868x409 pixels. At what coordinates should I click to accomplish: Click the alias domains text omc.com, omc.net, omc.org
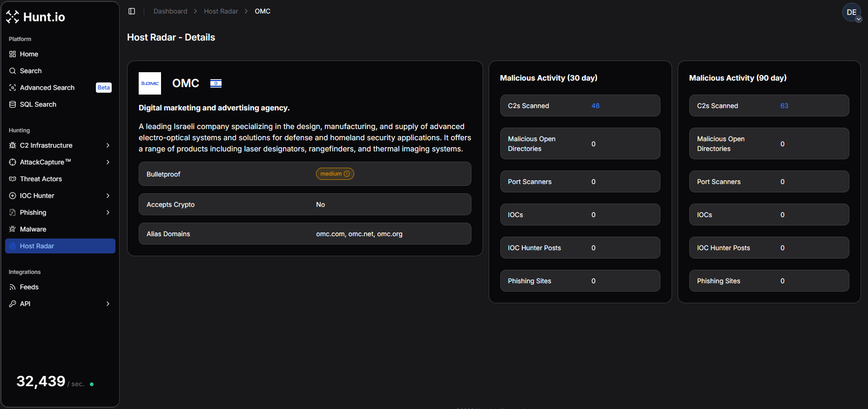(359, 234)
